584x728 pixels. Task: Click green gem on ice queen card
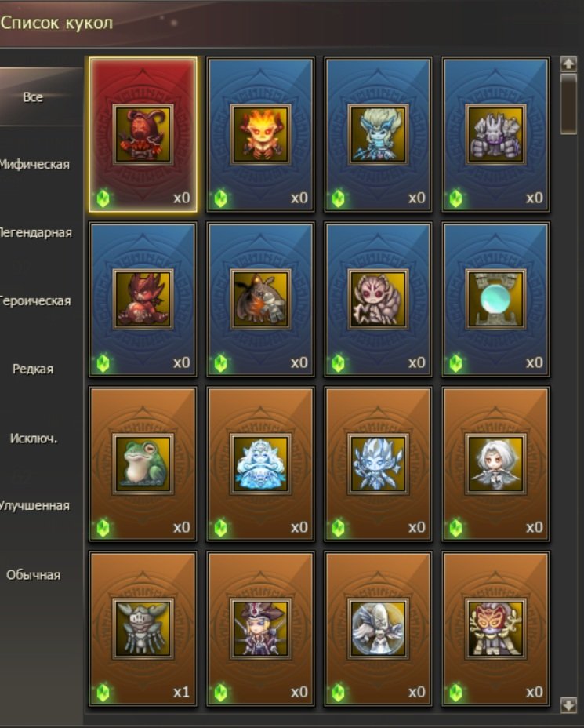click(221, 529)
